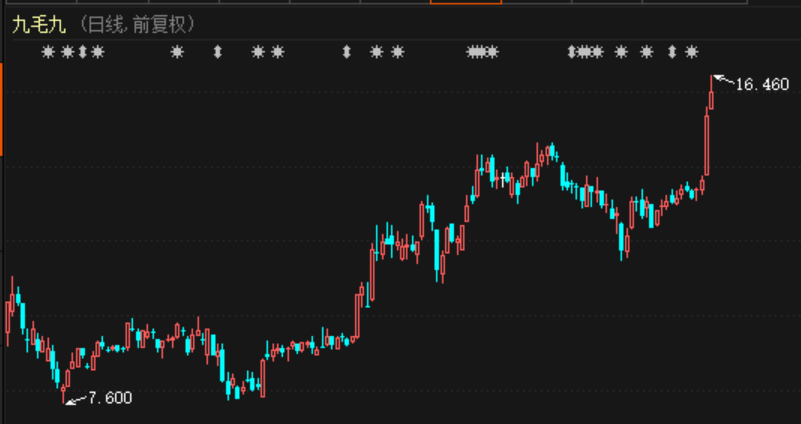
Task: Open the first dense cluster of star markers
Action: [482, 52]
